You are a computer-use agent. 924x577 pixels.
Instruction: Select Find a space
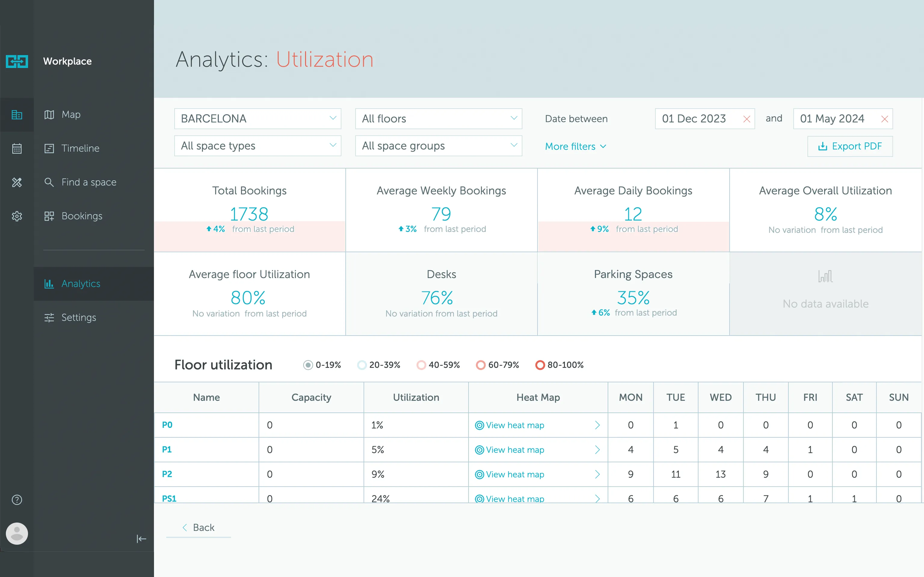(89, 182)
